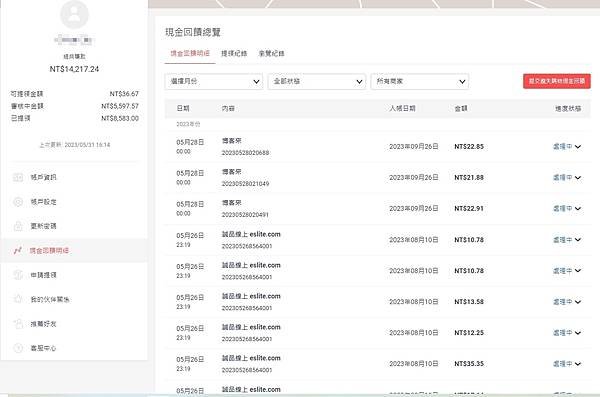This screenshot has width=600, height=397.
Task: Click the withdrawable amount NT$36.67
Action: 124,94
